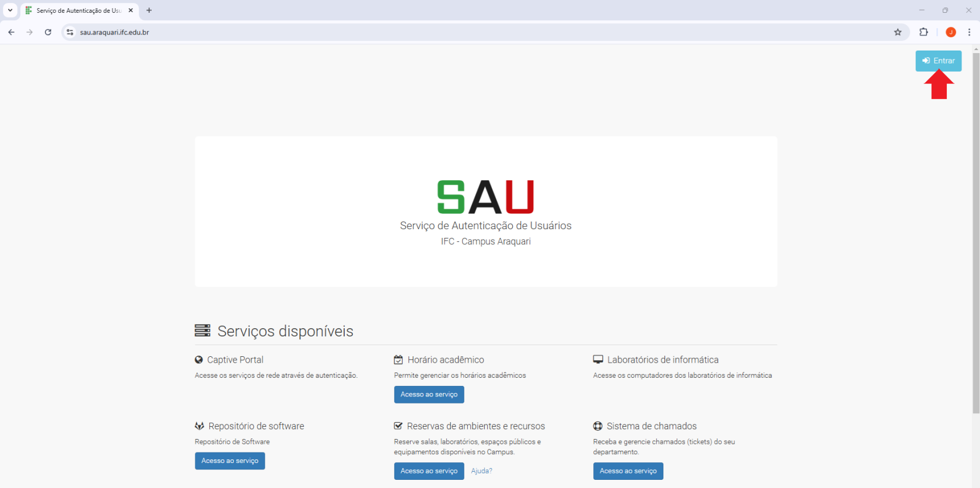Open the browser extensions puzzle icon

(x=923, y=32)
